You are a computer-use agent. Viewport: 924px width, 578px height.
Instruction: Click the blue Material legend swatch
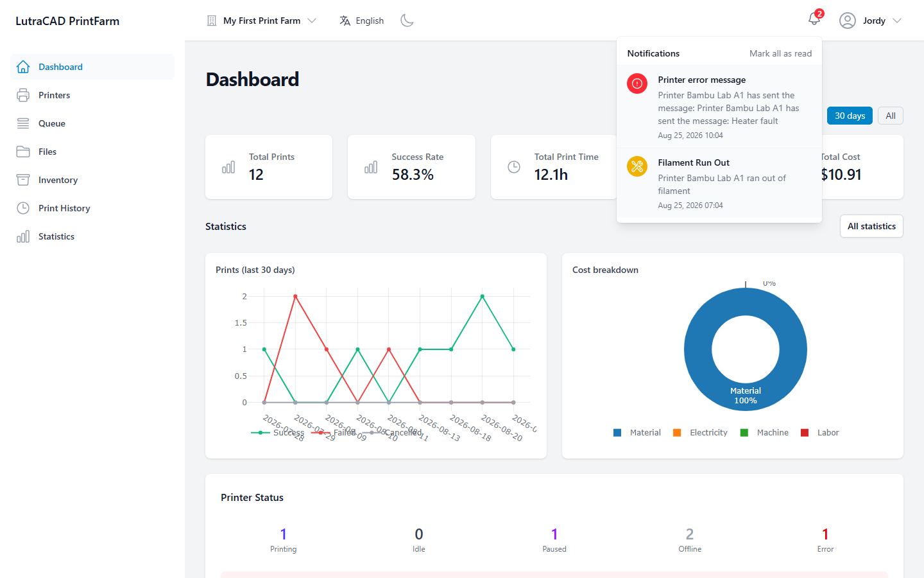tap(617, 433)
